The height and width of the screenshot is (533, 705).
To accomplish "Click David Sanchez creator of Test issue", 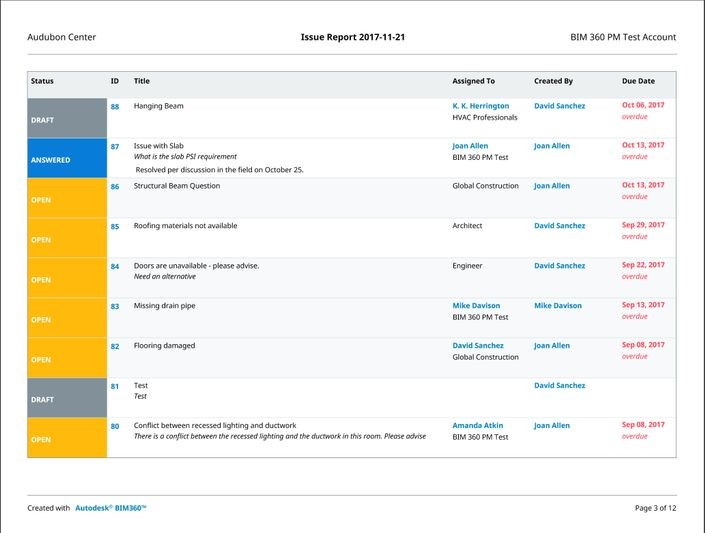I will click(559, 385).
